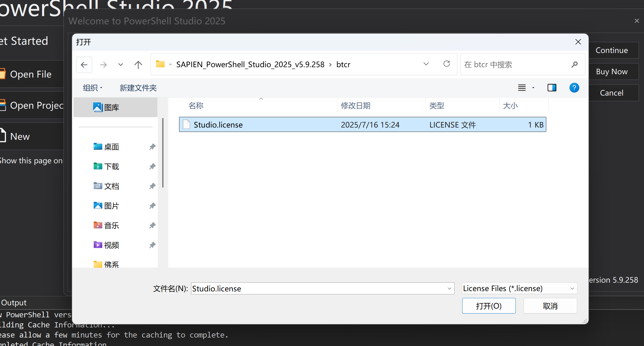Image resolution: width=644 pixels, height=346 pixels.
Task: Click 新建文件夹 toolbar item
Action: (138, 88)
